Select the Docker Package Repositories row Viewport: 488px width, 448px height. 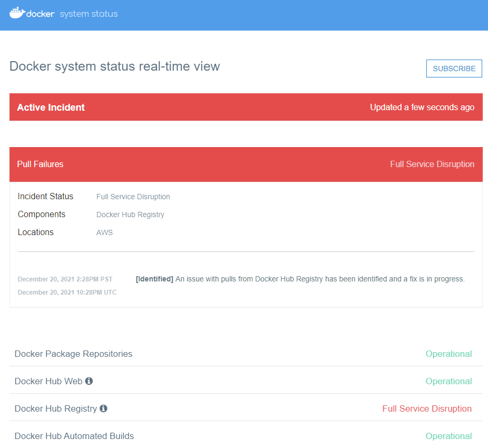[246, 354]
